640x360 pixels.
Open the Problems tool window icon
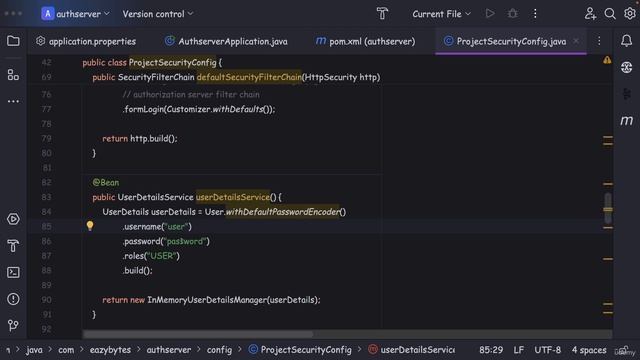tap(13, 299)
